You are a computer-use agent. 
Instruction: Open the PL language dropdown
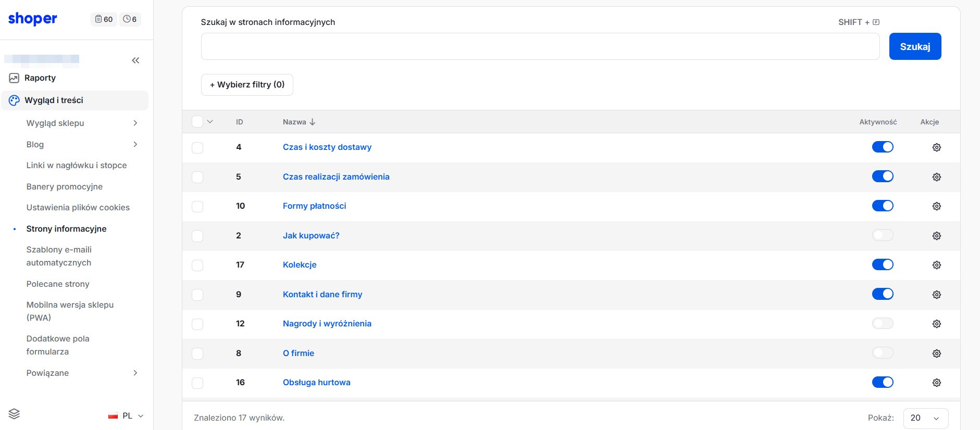(x=126, y=416)
